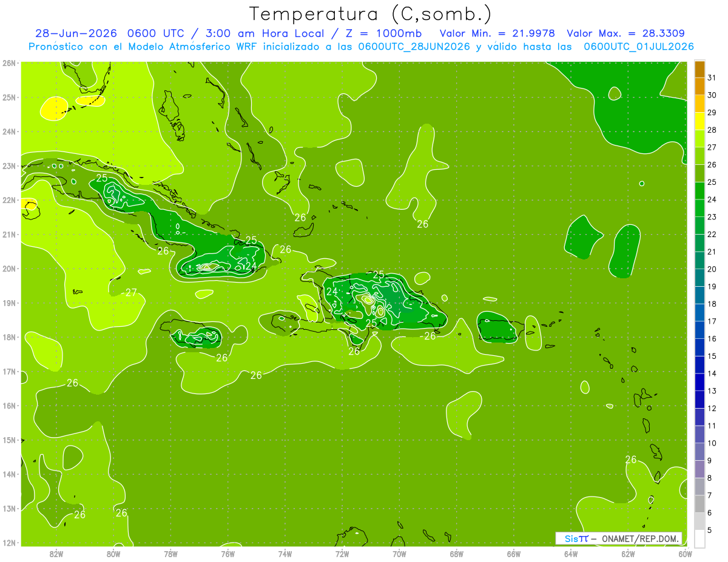Click the 9–10 purple color scale segment
This screenshot has height=562, width=728.
(699, 452)
